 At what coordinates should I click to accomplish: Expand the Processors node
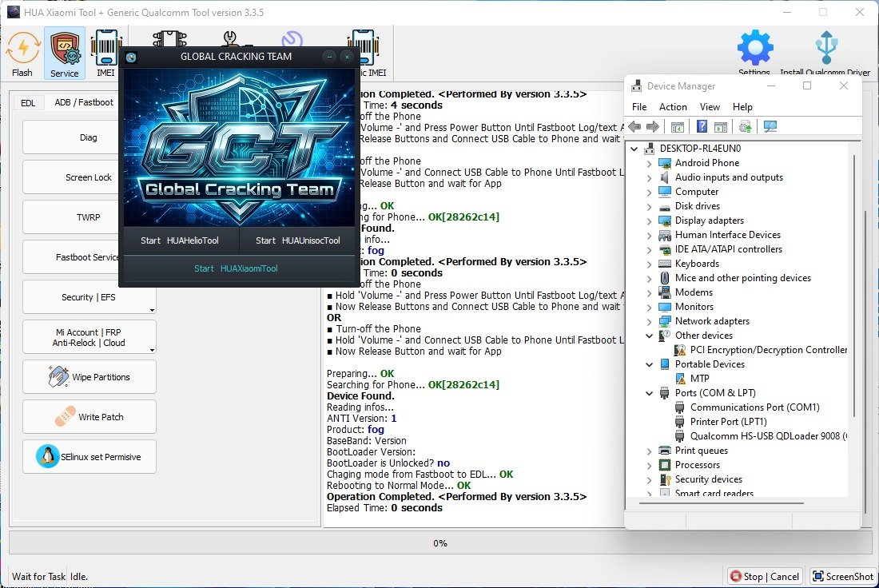[x=649, y=465]
